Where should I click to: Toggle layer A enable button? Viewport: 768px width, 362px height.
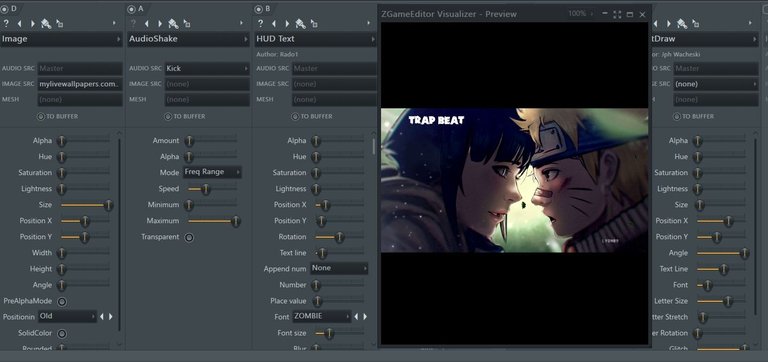(x=131, y=9)
